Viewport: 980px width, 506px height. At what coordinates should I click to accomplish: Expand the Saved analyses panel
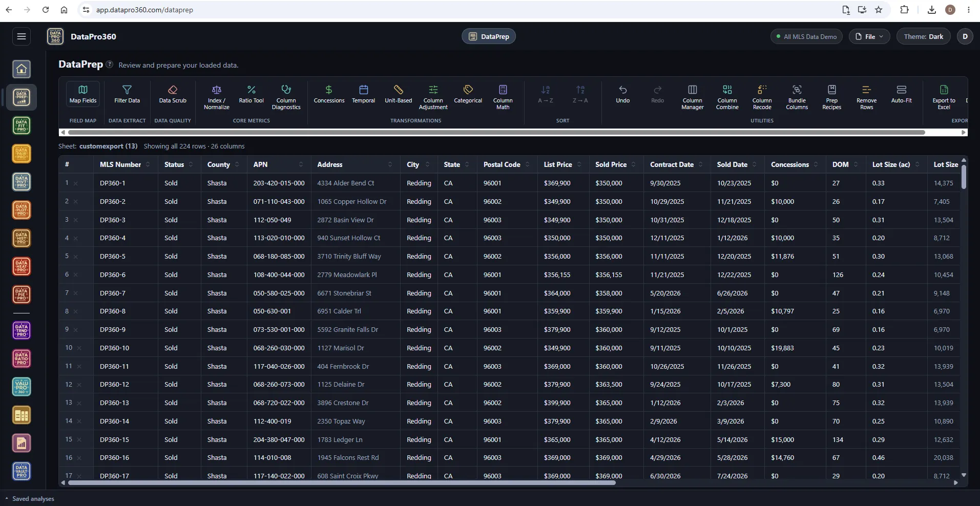point(30,498)
